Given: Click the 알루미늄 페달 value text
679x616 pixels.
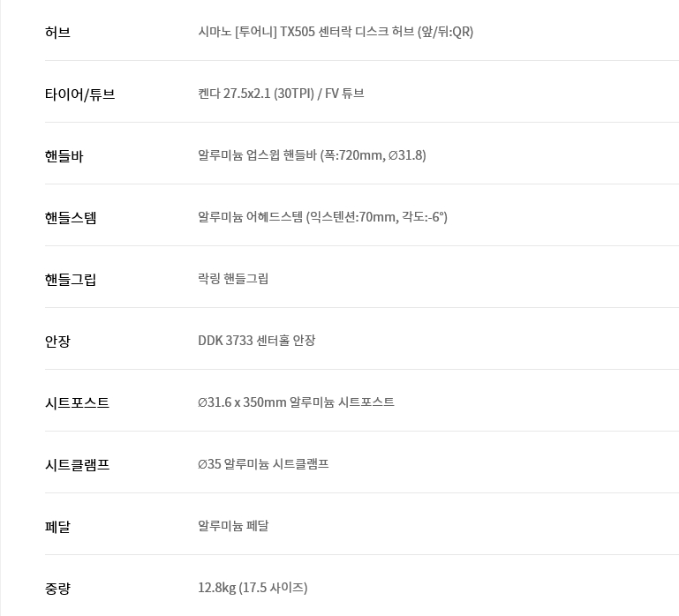Looking at the screenshot, I should click(232, 526).
